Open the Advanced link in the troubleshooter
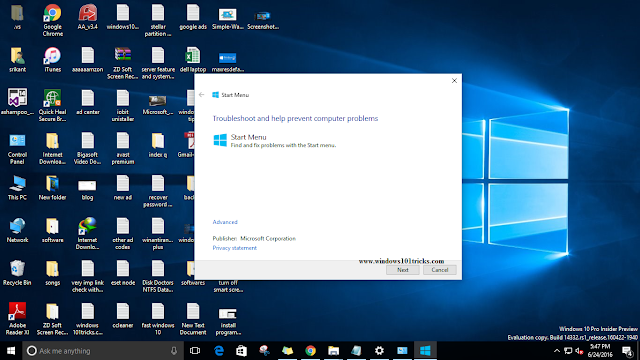The image size is (640, 360). 225,222
